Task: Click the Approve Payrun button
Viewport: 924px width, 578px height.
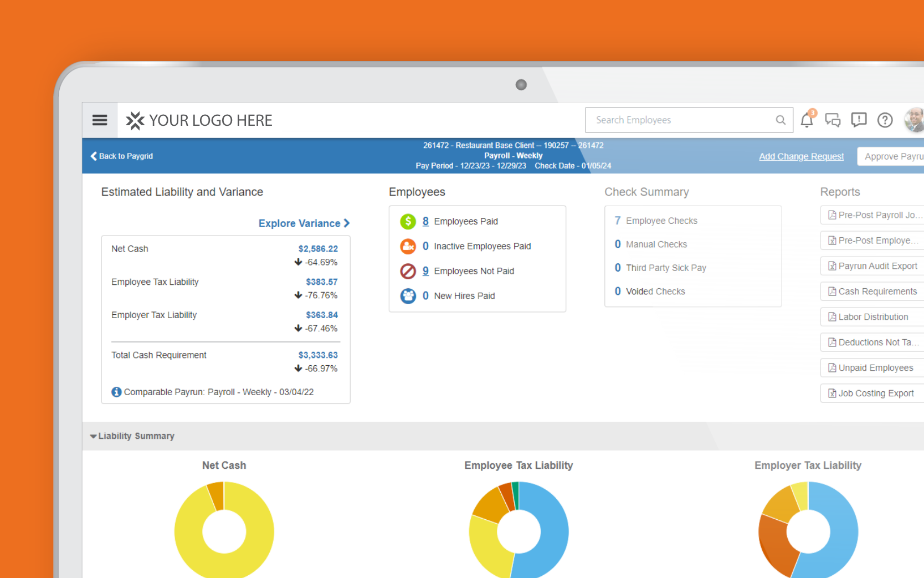Action: [x=891, y=156]
